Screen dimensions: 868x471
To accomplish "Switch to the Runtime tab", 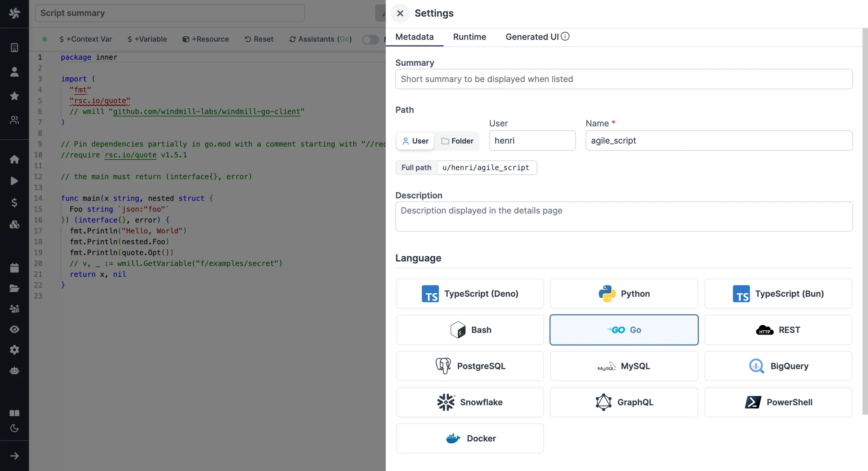I will coord(470,36).
